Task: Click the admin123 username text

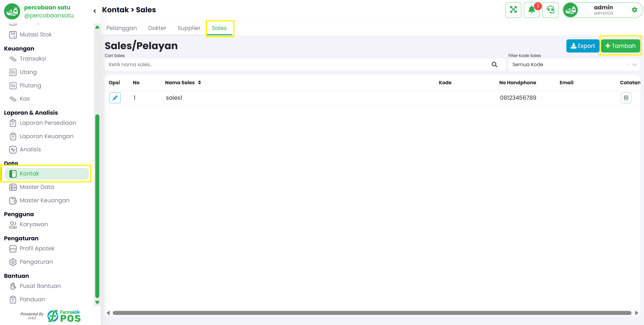Action: pyautogui.click(x=603, y=13)
